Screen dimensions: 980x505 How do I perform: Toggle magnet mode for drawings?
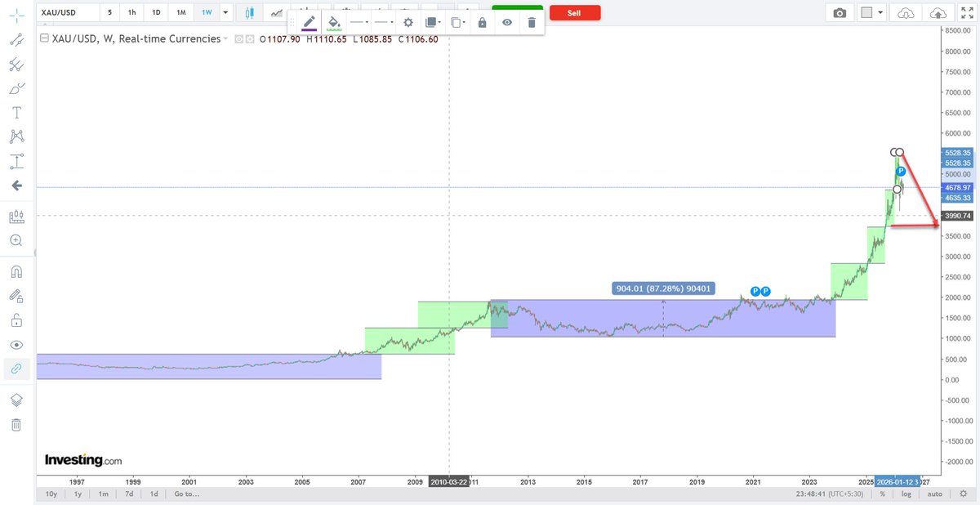pos(16,271)
